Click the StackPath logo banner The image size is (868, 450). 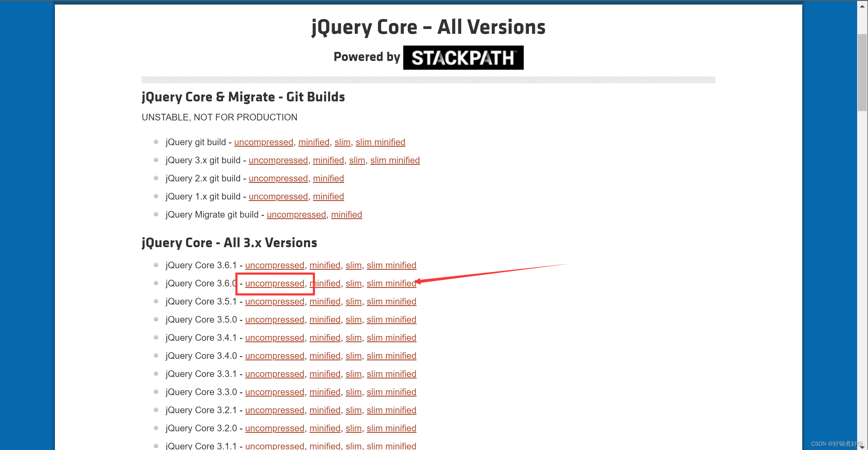pyautogui.click(x=463, y=58)
